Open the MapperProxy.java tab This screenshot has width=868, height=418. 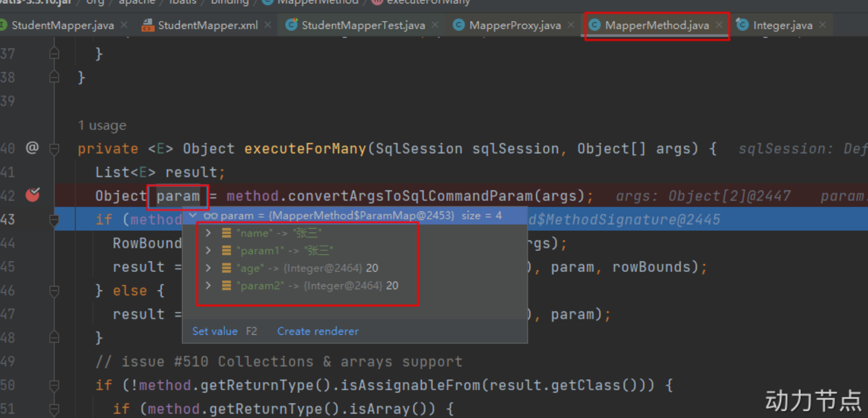514,25
